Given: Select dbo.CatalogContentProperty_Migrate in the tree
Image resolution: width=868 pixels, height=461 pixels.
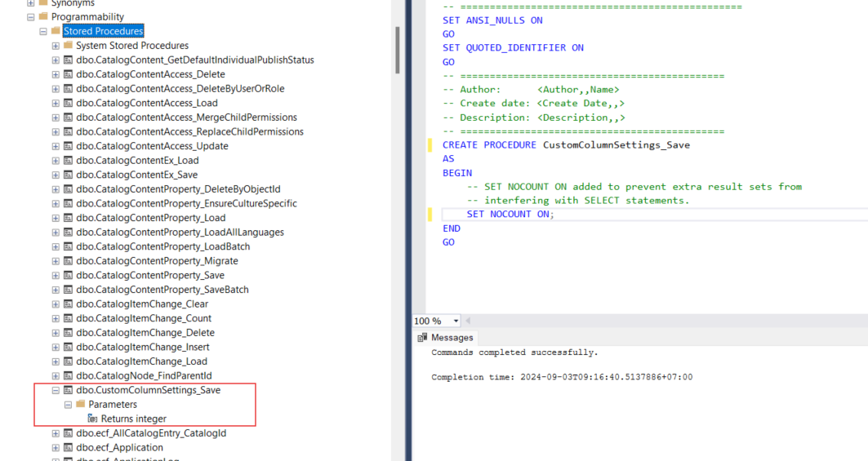Looking at the screenshot, I should pos(157,261).
